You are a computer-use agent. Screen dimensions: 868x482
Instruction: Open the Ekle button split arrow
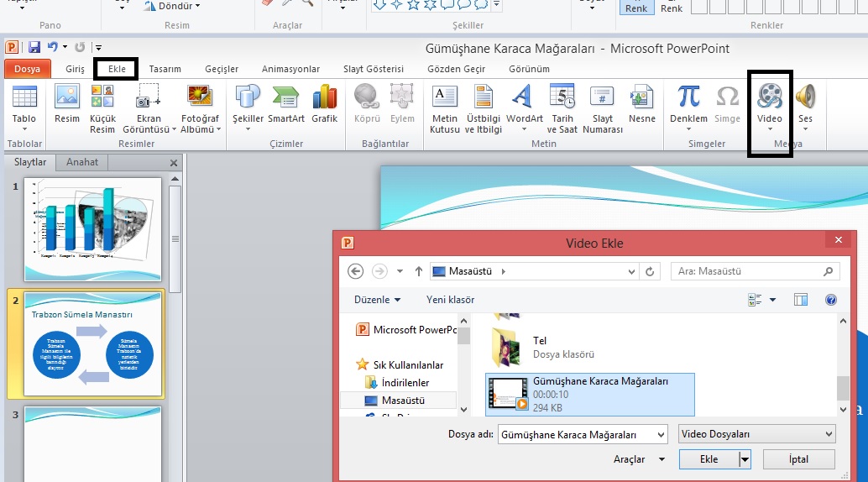(x=745, y=459)
